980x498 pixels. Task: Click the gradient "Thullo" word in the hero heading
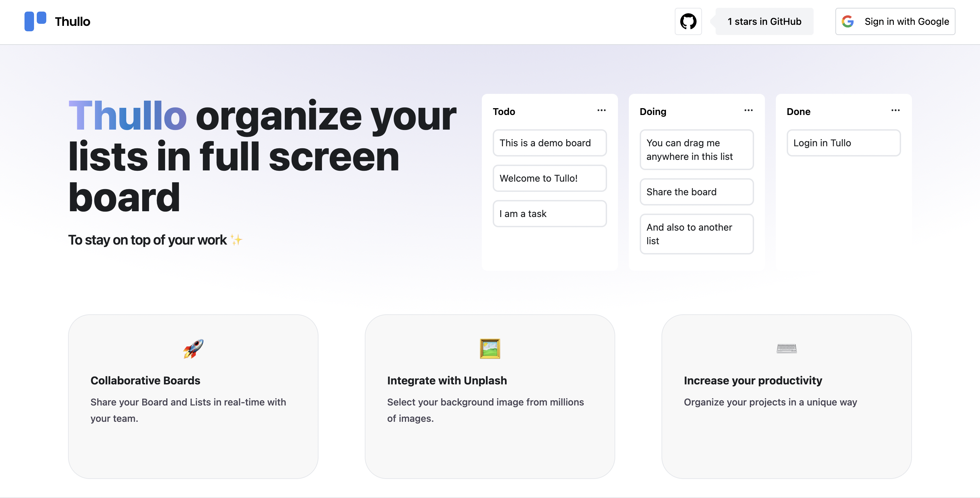pyautogui.click(x=128, y=116)
